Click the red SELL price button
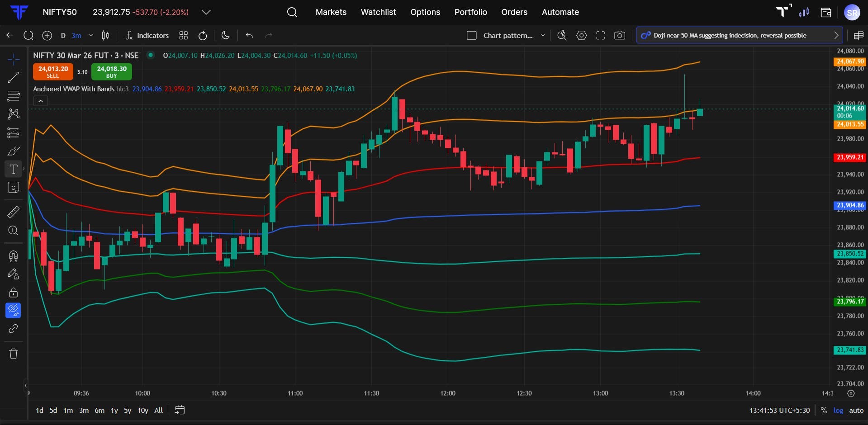Screen dimensions: 868x425 tap(53, 72)
